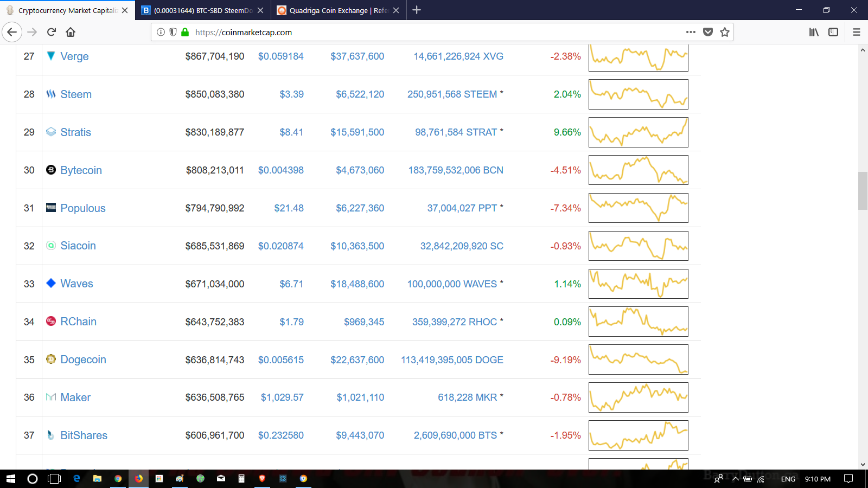868x488 pixels.
Task: Click the Siacoin coin logo
Action: pos(51,246)
